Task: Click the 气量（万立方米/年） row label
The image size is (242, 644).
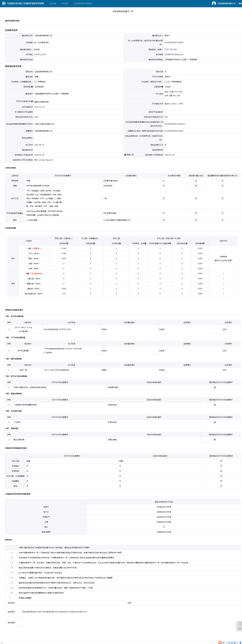Action: coord(34,273)
